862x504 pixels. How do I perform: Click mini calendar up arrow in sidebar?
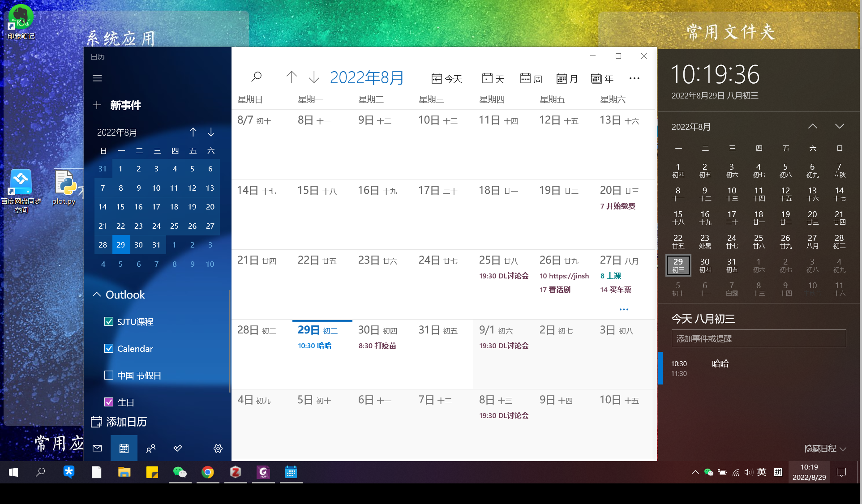click(193, 132)
